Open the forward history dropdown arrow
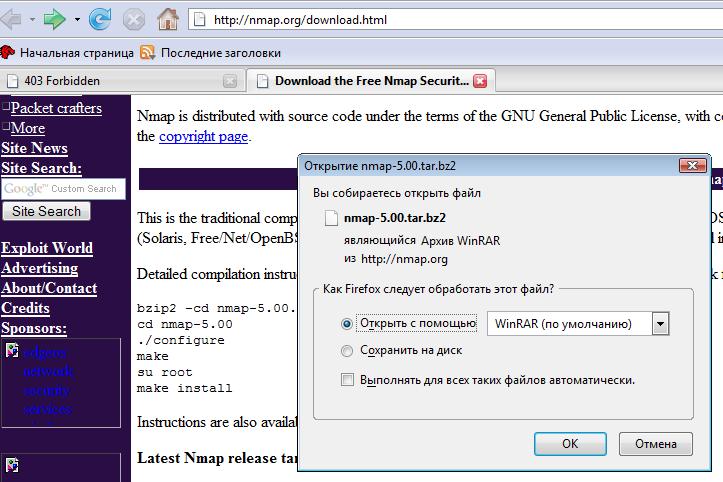Viewport: 723px width, 482px height. pyautogui.click(x=77, y=20)
